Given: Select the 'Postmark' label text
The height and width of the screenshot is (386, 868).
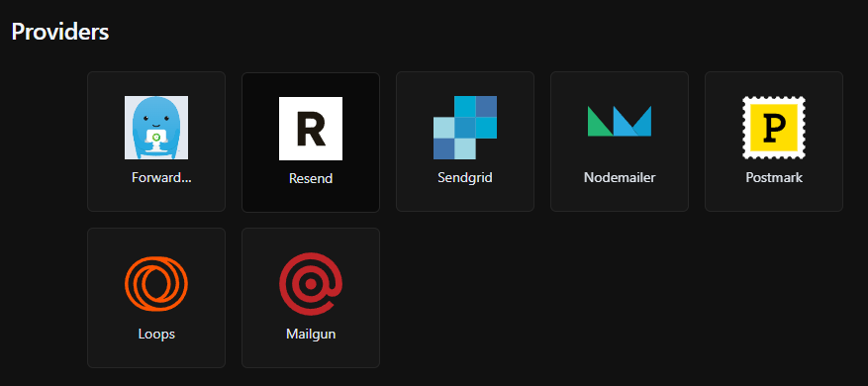Looking at the screenshot, I should [774, 178].
